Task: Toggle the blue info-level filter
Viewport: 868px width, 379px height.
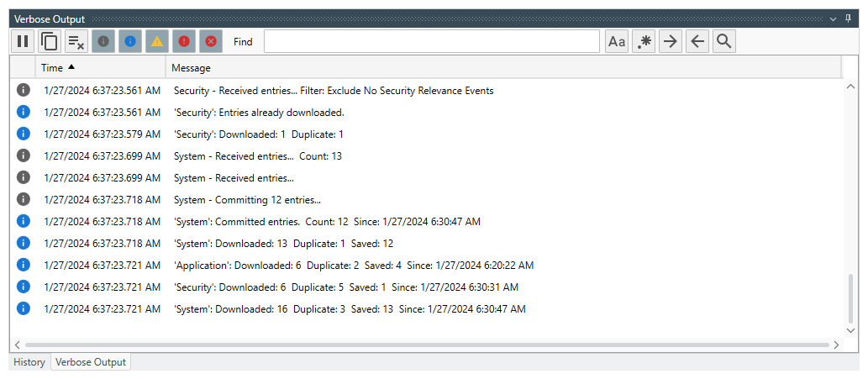Action: click(130, 41)
